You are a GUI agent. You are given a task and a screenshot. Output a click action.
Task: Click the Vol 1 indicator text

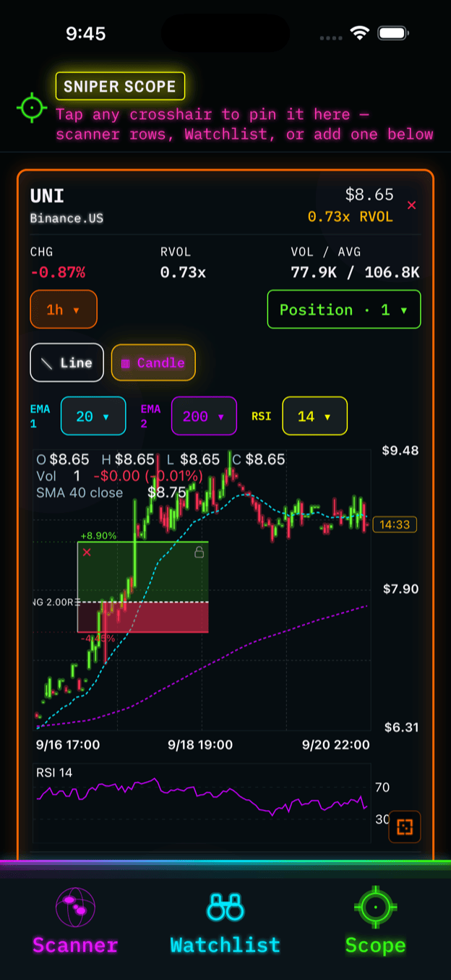coord(58,476)
